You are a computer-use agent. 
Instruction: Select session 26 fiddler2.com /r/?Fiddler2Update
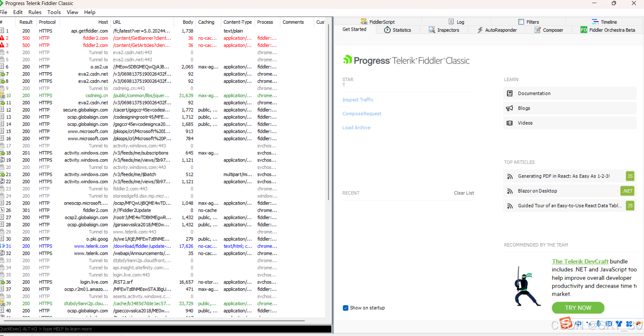point(162,210)
